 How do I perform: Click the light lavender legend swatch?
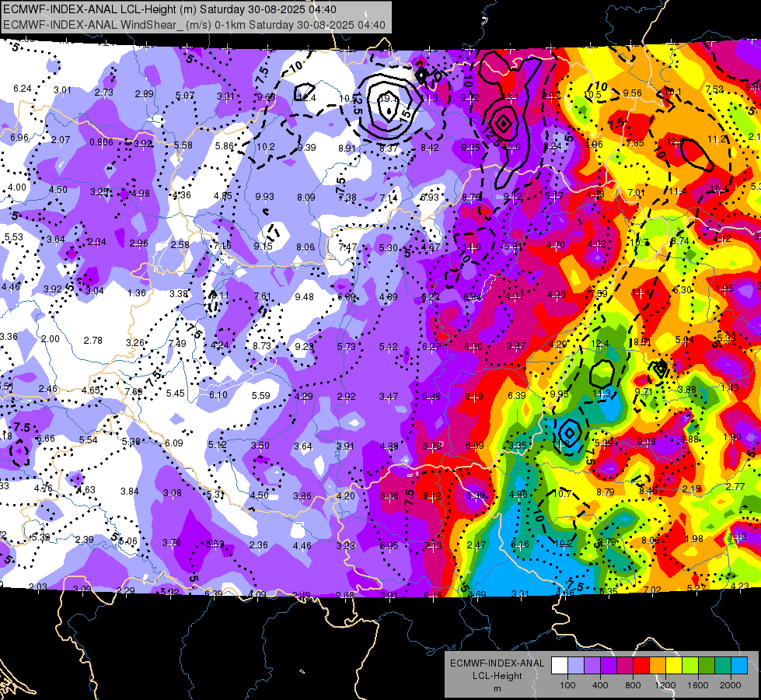coord(575,666)
